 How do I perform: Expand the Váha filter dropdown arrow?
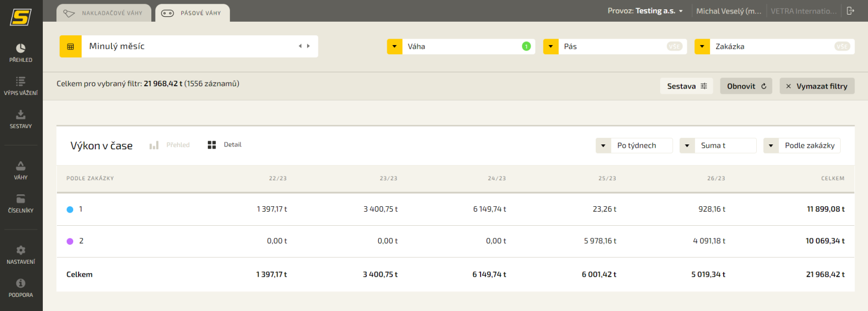click(x=394, y=47)
